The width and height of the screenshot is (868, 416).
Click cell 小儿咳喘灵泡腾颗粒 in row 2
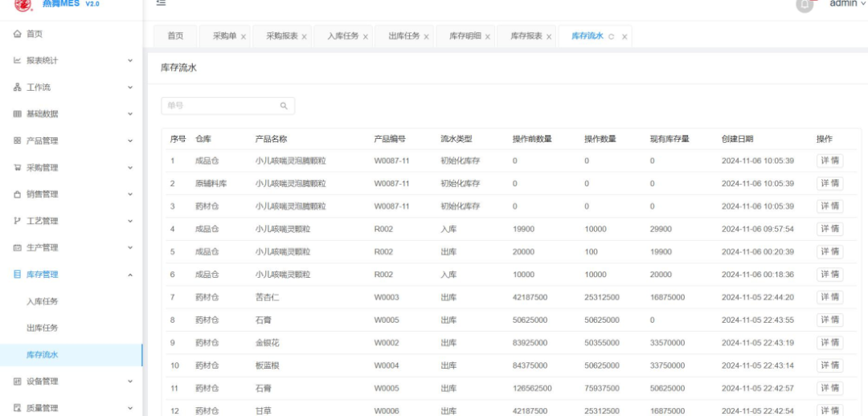tap(291, 184)
